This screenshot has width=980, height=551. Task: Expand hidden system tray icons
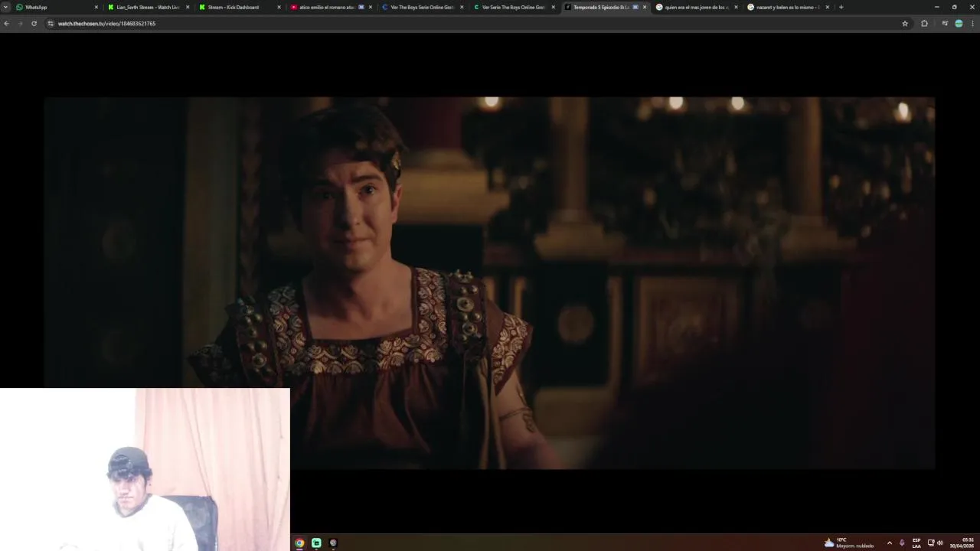click(889, 543)
